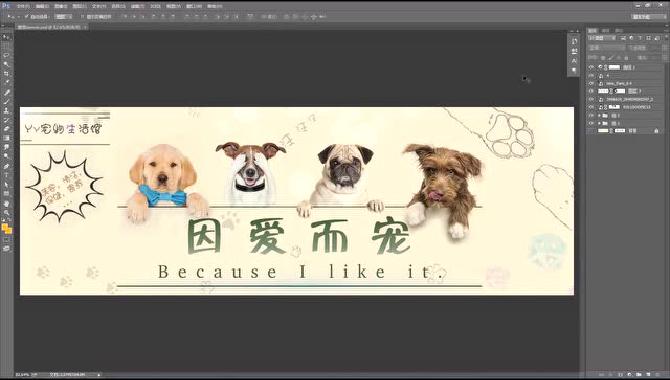This screenshot has height=380, width=670.
Task: Select the Hand tool
Action: tap(6, 203)
